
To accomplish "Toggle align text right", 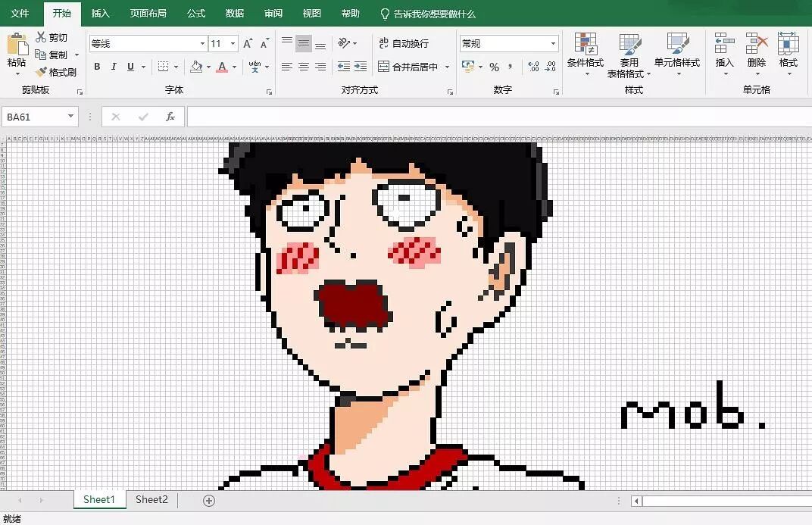I will 320,67.
